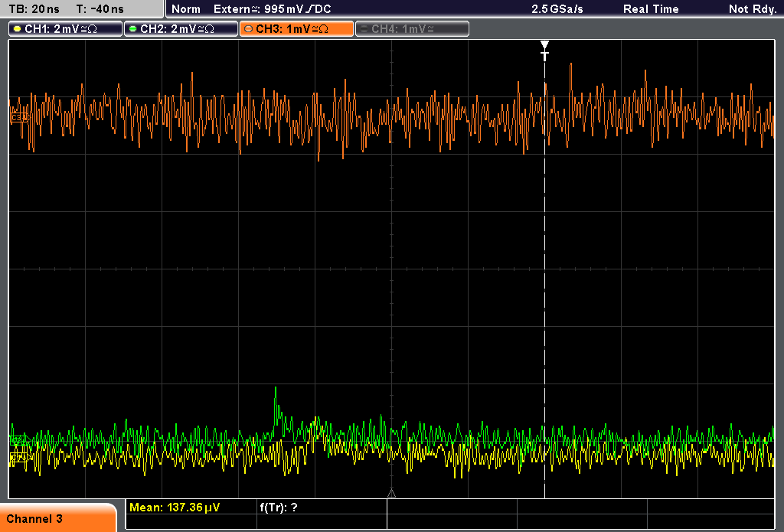Click the green C2 ground level marker

[19, 440]
